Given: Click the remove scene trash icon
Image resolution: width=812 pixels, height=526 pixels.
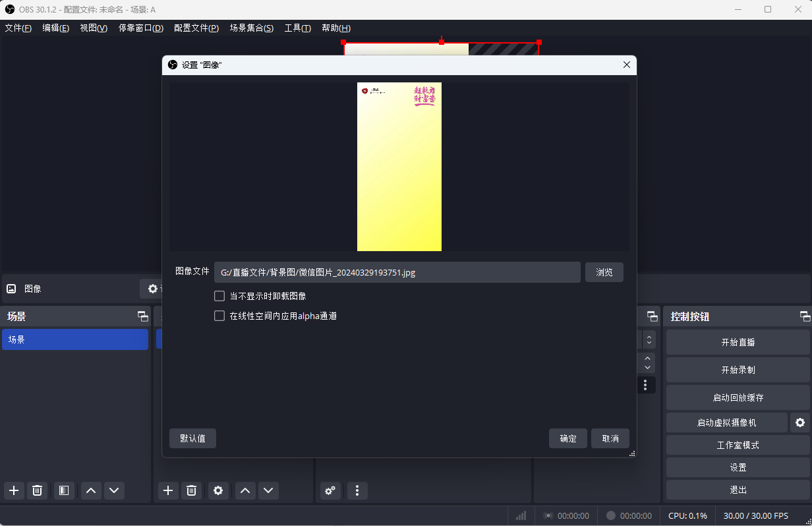Looking at the screenshot, I should point(37,490).
